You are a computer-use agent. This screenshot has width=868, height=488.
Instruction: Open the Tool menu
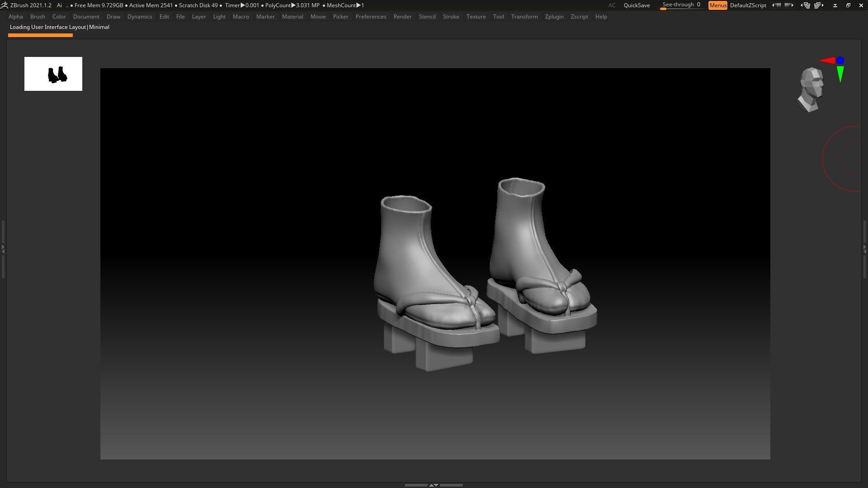click(499, 17)
